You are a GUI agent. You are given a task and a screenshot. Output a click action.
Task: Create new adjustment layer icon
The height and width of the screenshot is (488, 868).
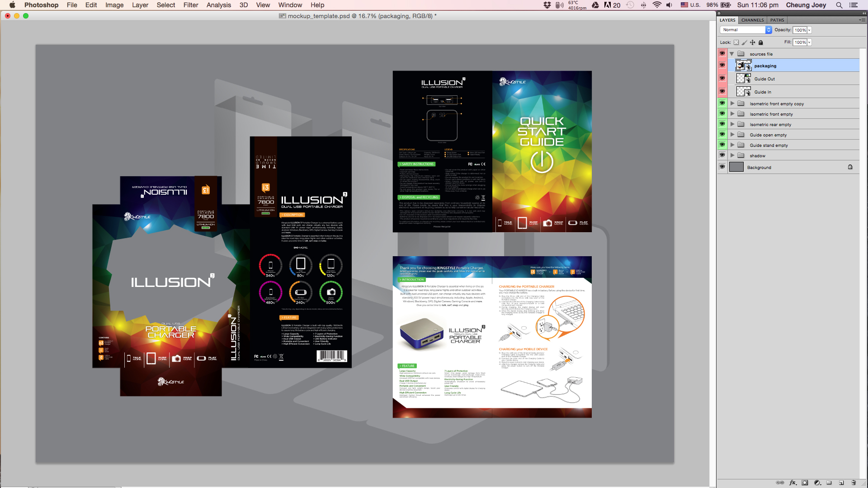(817, 483)
